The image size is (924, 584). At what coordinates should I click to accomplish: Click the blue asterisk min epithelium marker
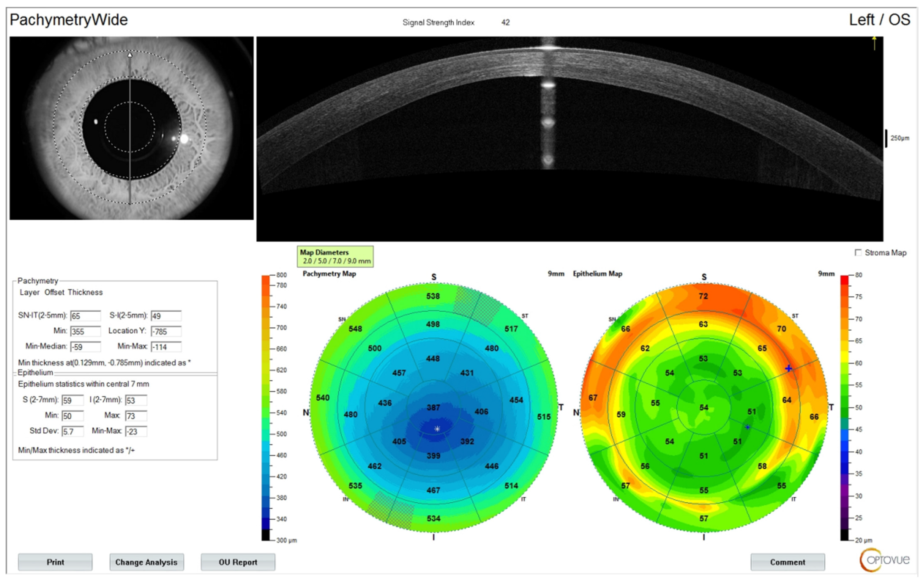747,427
